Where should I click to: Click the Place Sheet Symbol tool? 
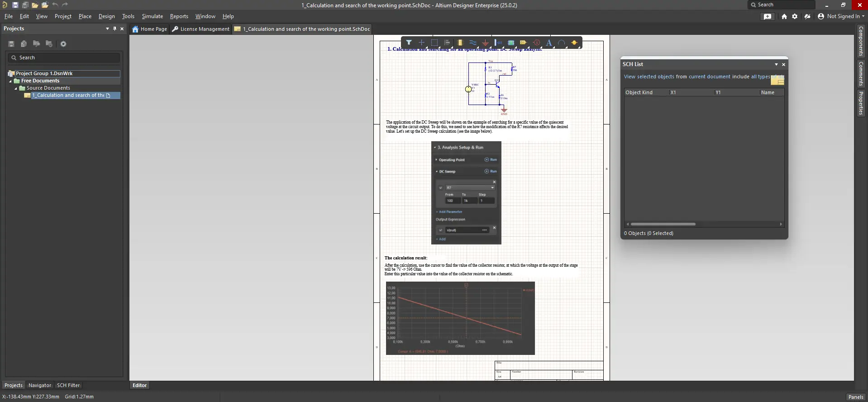510,43
